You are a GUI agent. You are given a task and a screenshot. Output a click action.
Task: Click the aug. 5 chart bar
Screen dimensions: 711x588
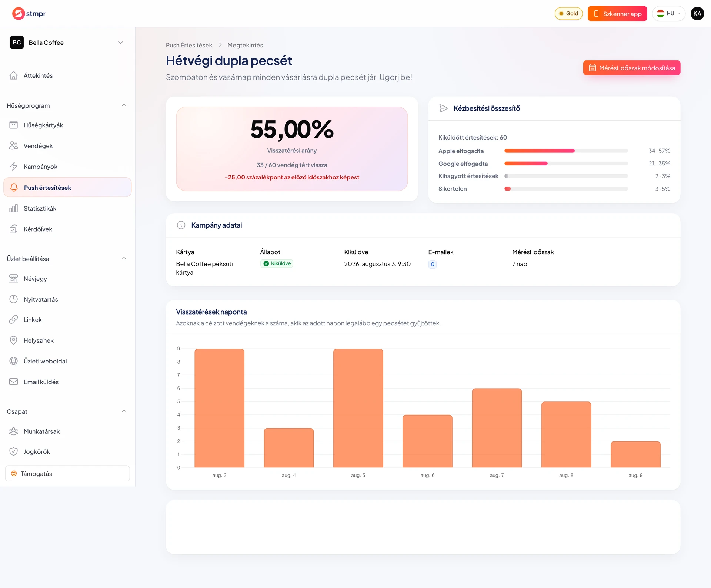click(x=358, y=408)
